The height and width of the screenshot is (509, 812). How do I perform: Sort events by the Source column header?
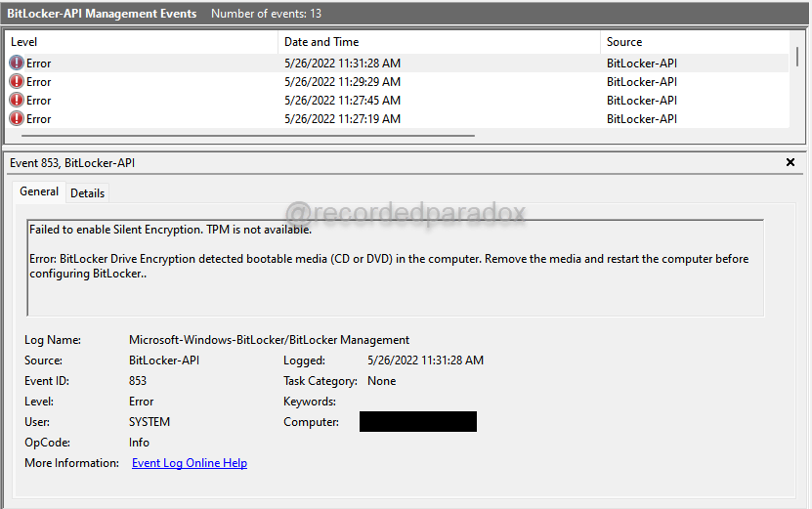(x=695, y=42)
